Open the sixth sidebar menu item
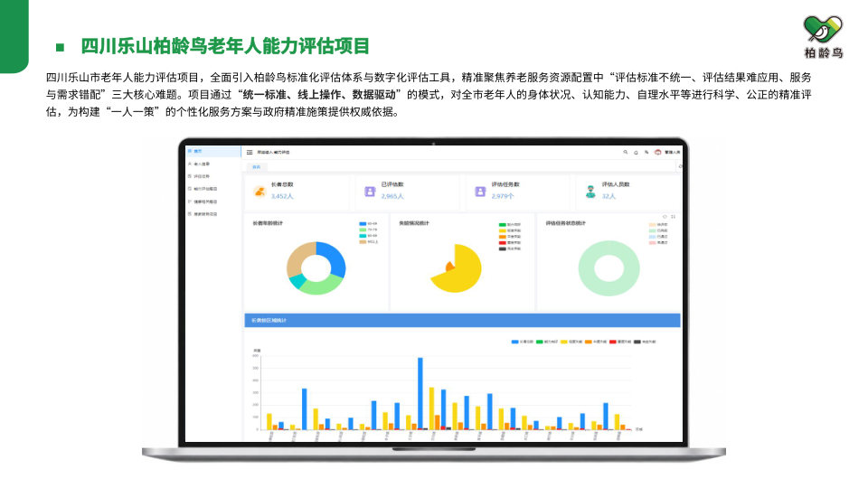Image resolution: width=868 pixels, height=488 pixels. pos(213,213)
